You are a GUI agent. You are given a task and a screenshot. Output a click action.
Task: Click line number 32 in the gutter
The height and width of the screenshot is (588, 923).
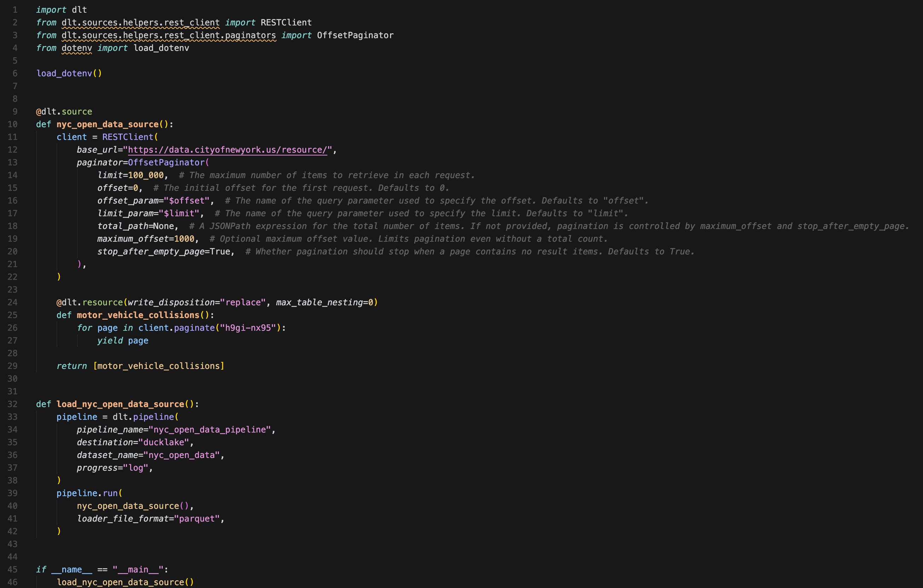coord(13,404)
